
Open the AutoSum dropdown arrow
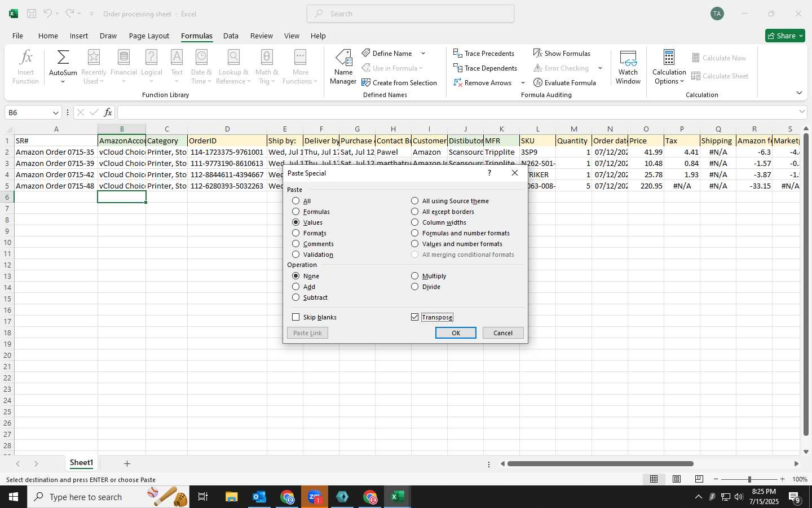click(63, 82)
